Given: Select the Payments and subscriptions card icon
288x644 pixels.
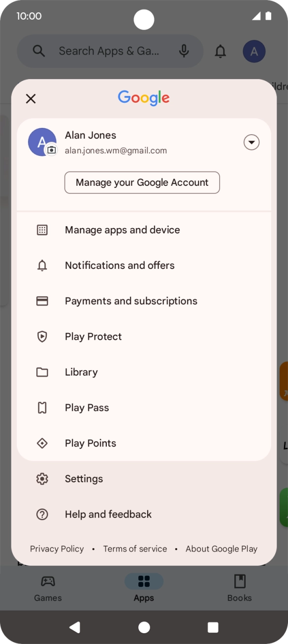Looking at the screenshot, I should (x=42, y=301).
